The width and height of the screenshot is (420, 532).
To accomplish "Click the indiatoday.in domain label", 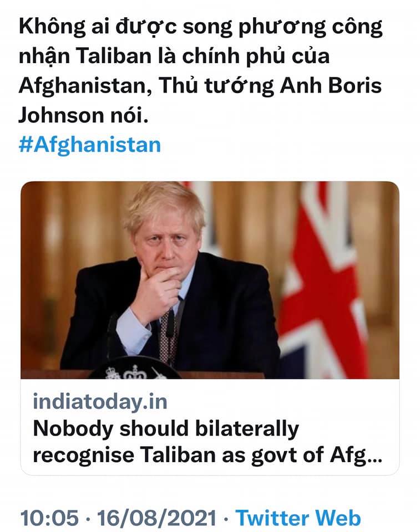I will (x=100, y=402).
